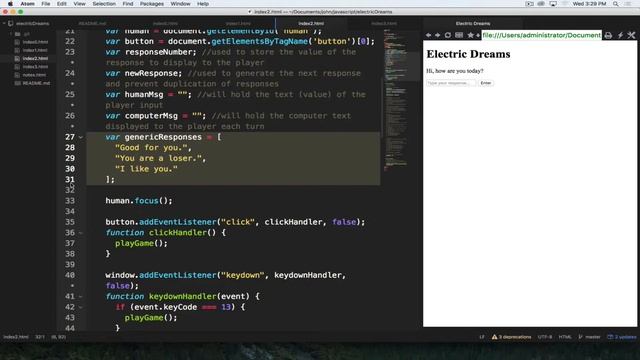Open the View menu
Screen dimensions: 640x360
(79, 4)
